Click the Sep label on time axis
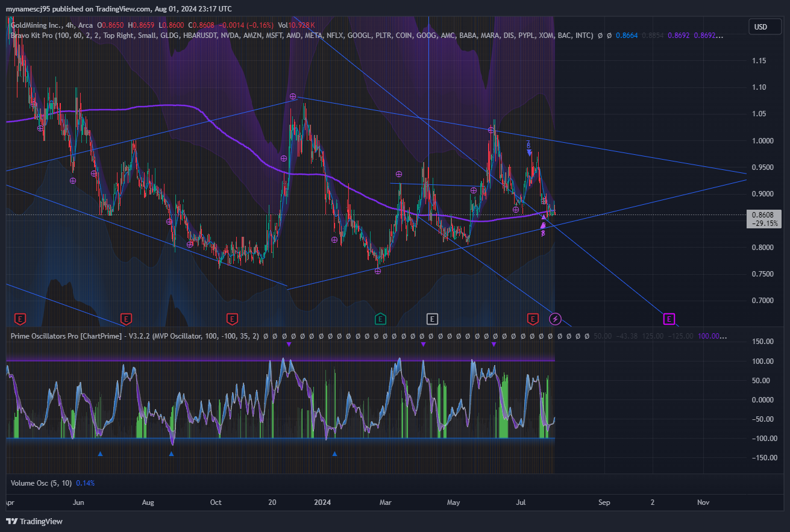The height and width of the screenshot is (532, 790). (x=604, y=502)
